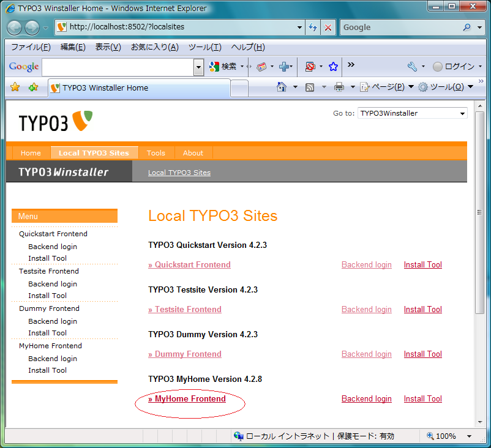The height and width of the screenshot is (448, 491).
Task: Click Dummy Frontend in the sidebar menu
Action: (x=49, y=308)
